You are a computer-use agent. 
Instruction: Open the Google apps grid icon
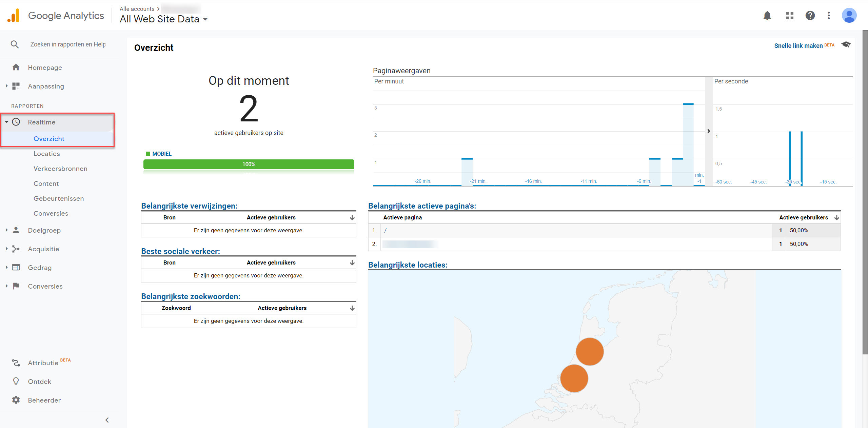point(789,16)
